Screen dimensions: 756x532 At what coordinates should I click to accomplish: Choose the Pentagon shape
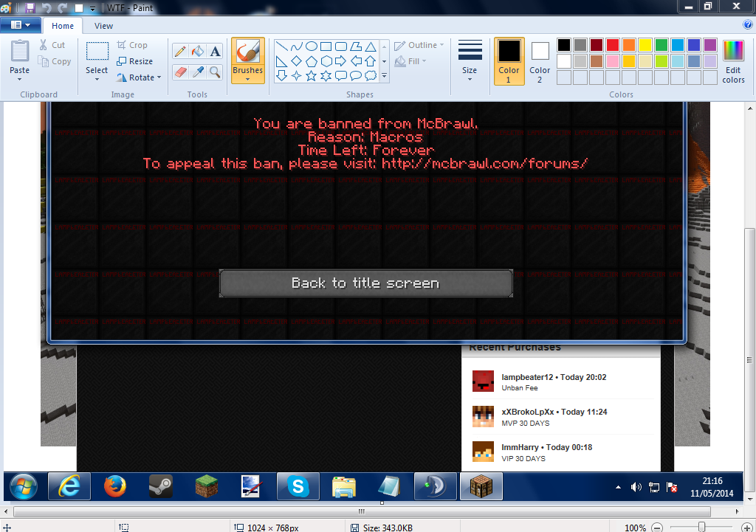click(312, 61)
